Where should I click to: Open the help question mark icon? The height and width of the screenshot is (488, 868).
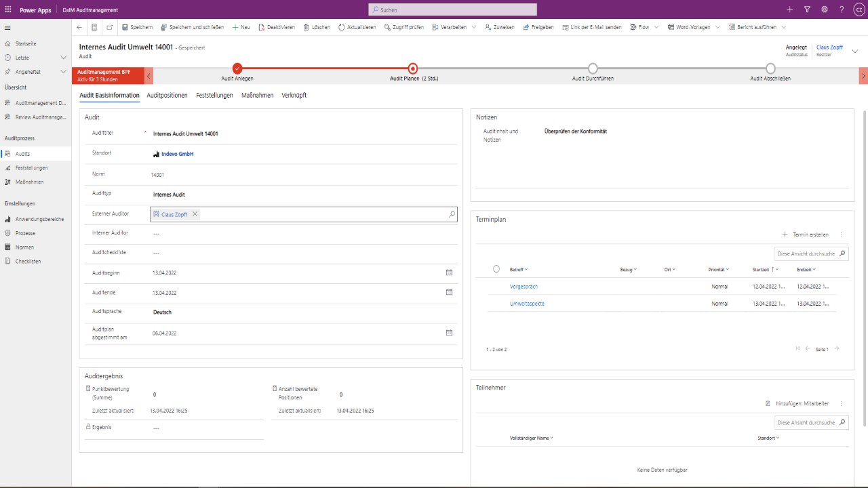pyautogui.click(x=842, y=9)
